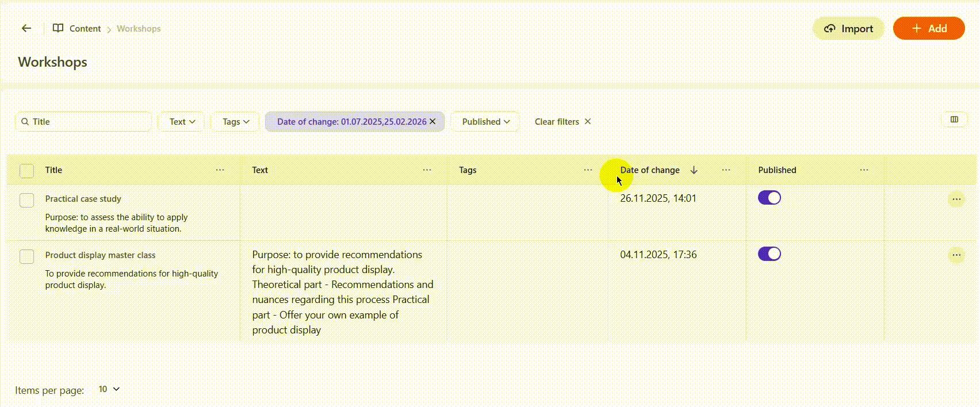Select the Practical case study checkbox
Screen dimensions: 980x407
[x=27, y=200]
